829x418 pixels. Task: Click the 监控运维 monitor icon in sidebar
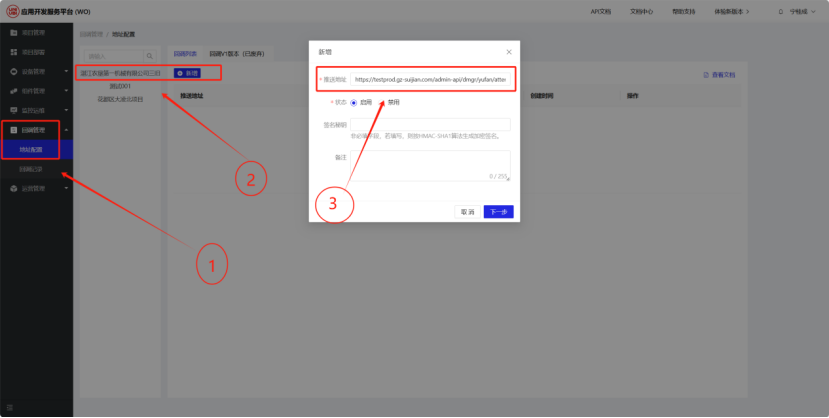[13, 110]
